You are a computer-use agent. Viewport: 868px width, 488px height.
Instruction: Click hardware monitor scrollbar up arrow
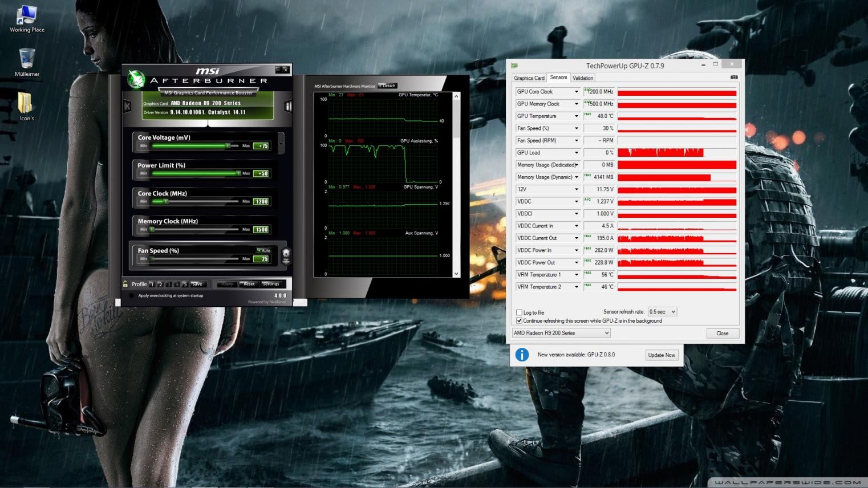[456, 96]
